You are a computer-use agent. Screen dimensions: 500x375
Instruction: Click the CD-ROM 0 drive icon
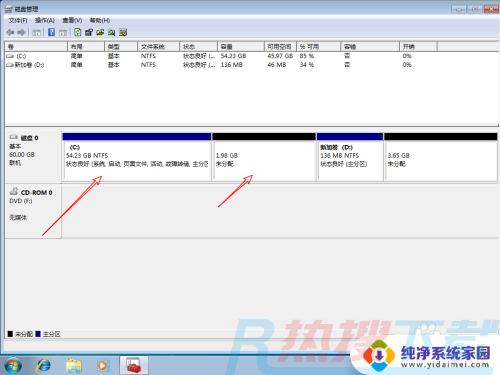pyautogui.click(x=14, y=191)
